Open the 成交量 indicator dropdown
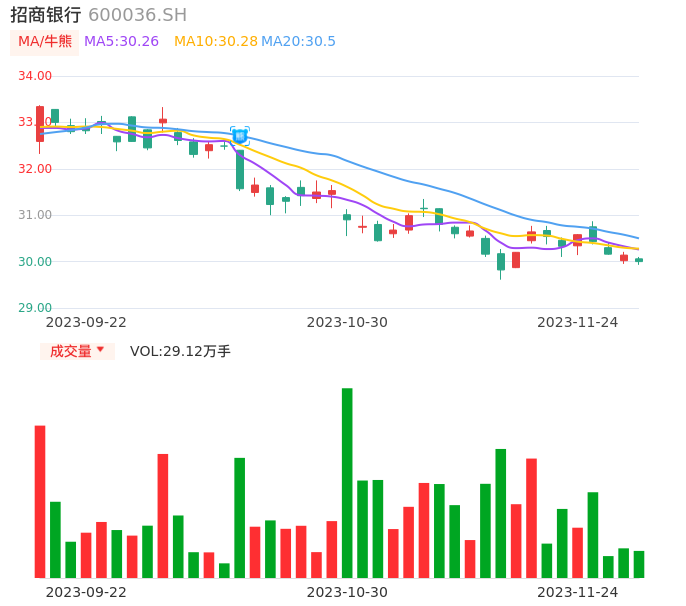 pyautogui.click(x=77, y=351)
